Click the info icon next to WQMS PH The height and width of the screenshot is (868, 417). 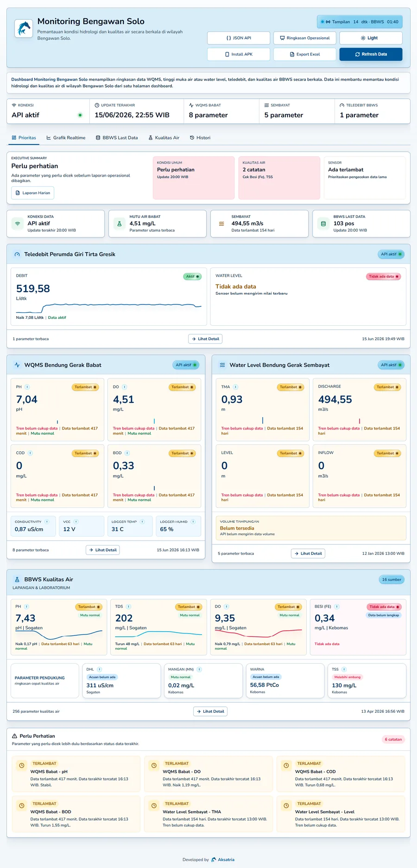[x=27, y=387]
